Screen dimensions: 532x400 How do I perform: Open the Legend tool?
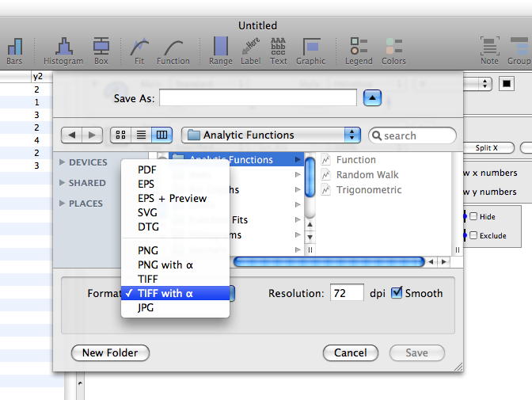point(359,48)
